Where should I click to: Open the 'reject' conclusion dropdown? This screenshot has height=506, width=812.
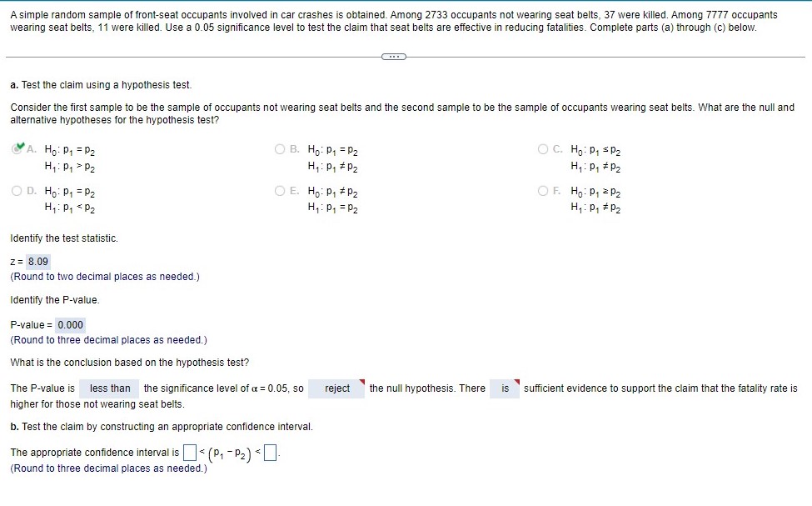(336, 388)
